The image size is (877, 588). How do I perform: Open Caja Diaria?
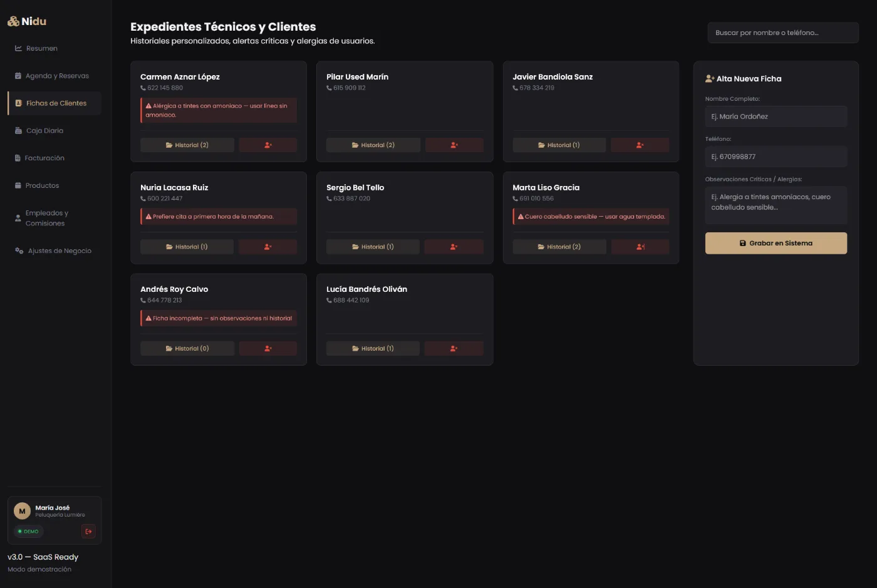coord(54,131)
